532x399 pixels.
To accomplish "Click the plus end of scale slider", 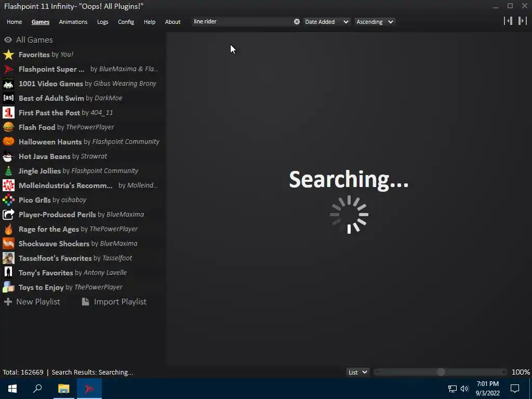I will pyautogui.click(x=504, y=372).
